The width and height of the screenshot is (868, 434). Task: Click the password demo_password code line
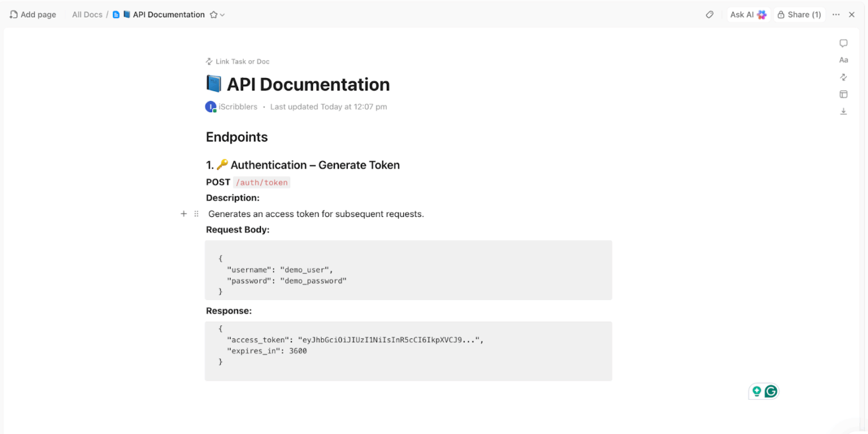point(287,281)
